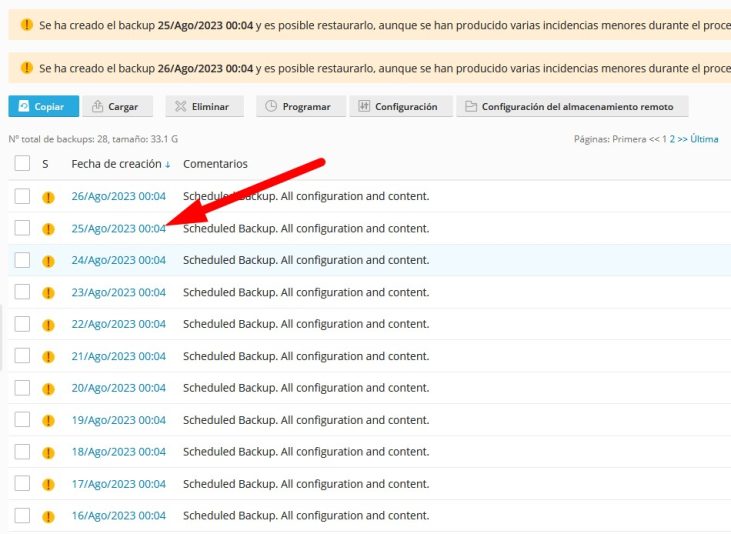Select the checkbox for 21/Ago/2023 backup
731x534 pixels.
(22, 356)
